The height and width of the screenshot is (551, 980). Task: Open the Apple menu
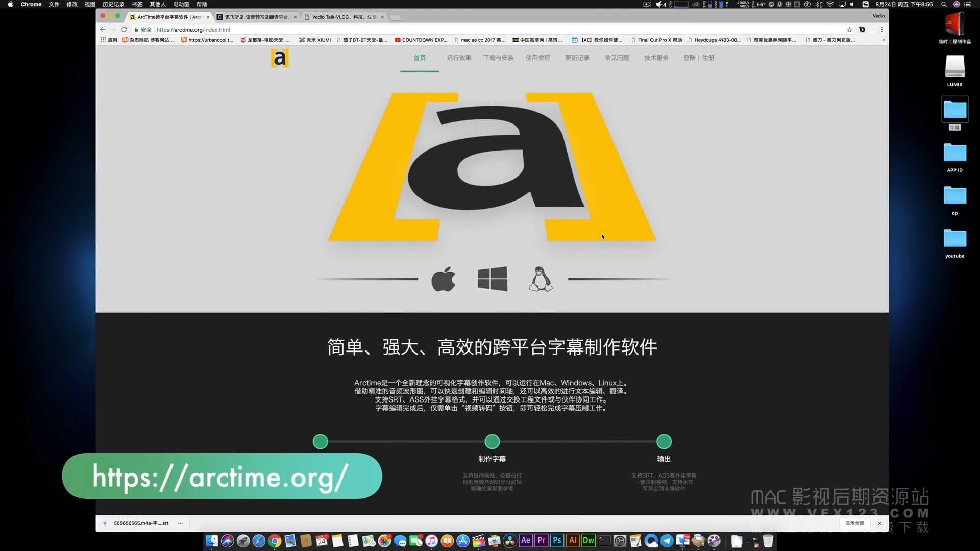coord(10,4)
